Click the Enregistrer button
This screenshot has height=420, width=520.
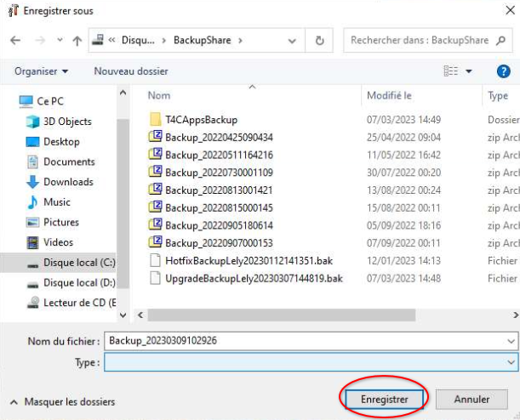384,399
